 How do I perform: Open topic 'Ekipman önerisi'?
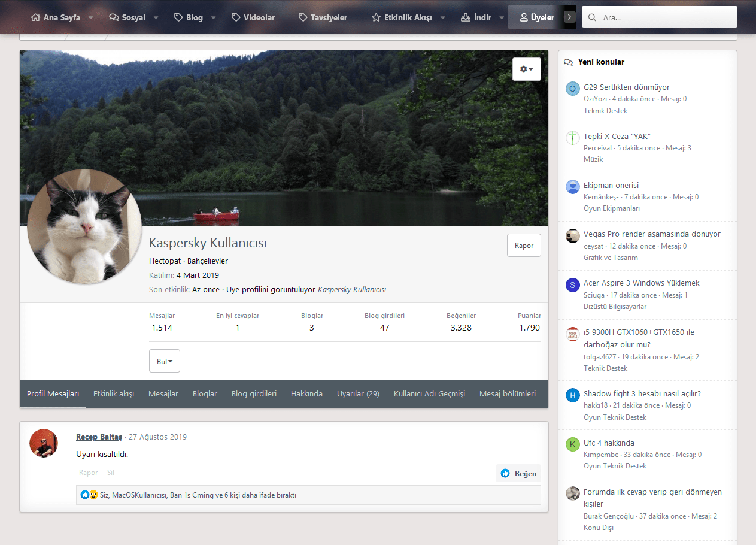click(611, 185)
